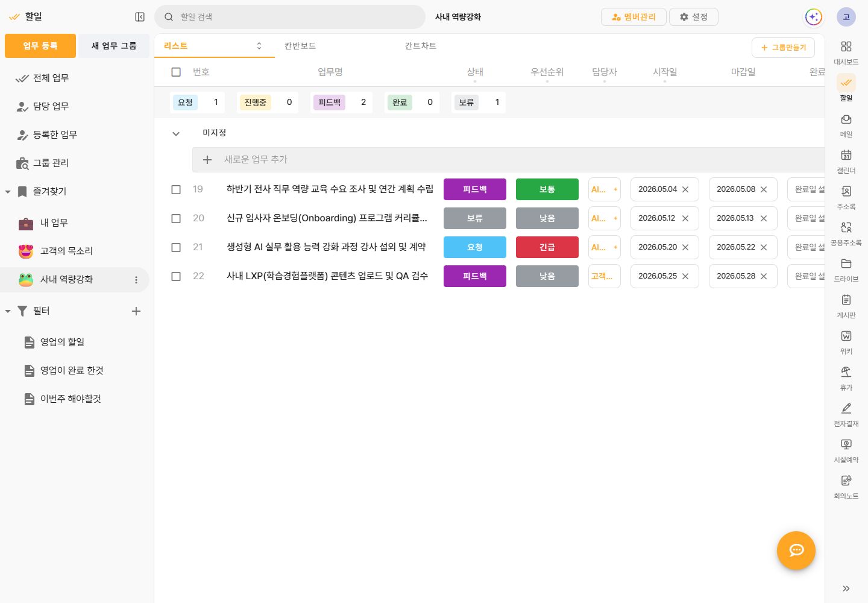The image size is (868, 603).
Task: Change priority 긴급 on task 21
Action: pyautogui.click(x=547, y=247)
